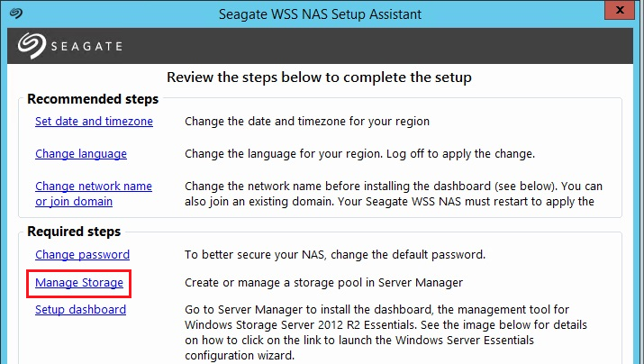Launch the Setup dashboard link
The height and width of the screenshot is (364, 644).
tap(80, 309)
